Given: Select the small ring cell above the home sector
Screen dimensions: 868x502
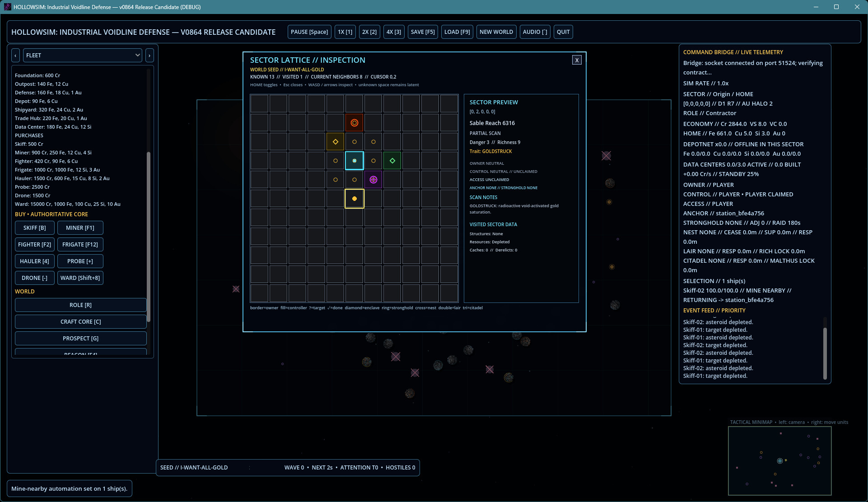Looking at the screenshot, I should pyautogui.click(x=355, y=142).
